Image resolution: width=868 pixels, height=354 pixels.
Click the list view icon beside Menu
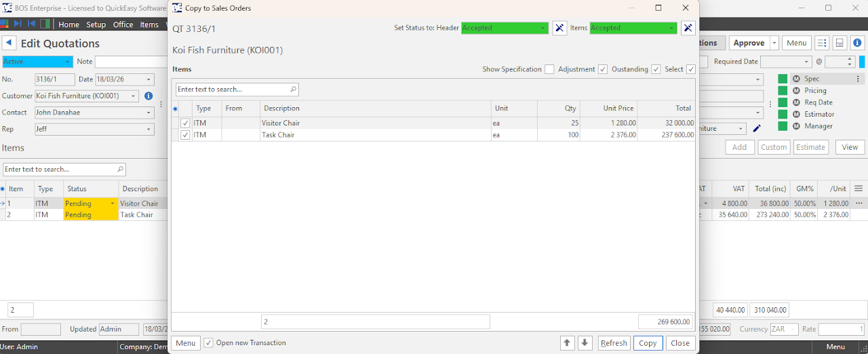pyautogui.click(x=821, y=43)
